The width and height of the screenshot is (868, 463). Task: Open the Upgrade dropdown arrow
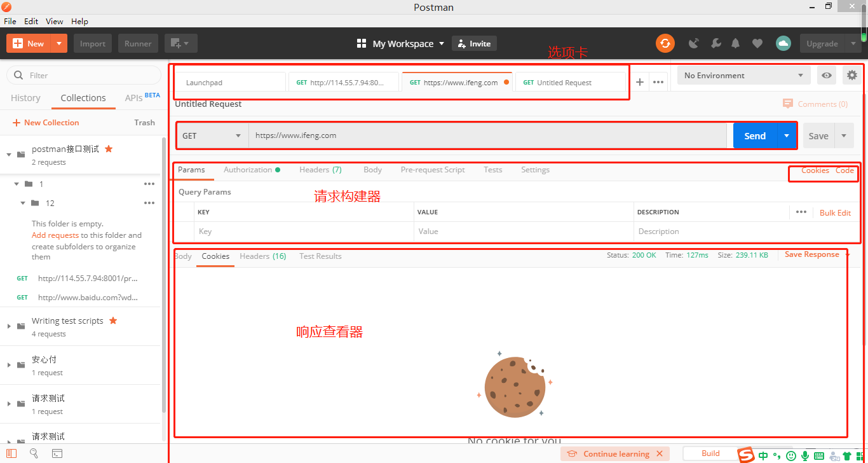pos(853,43)
